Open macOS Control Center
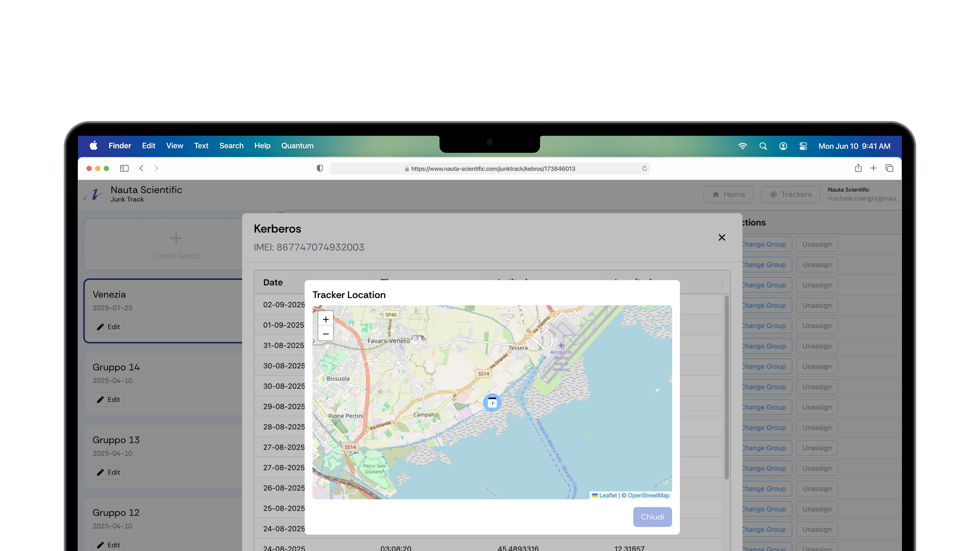980x551 pixels. (x=803, y=146)
